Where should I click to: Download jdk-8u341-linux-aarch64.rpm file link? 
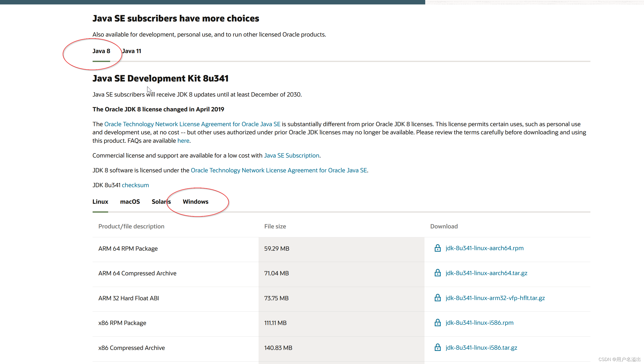pos(484,248)
